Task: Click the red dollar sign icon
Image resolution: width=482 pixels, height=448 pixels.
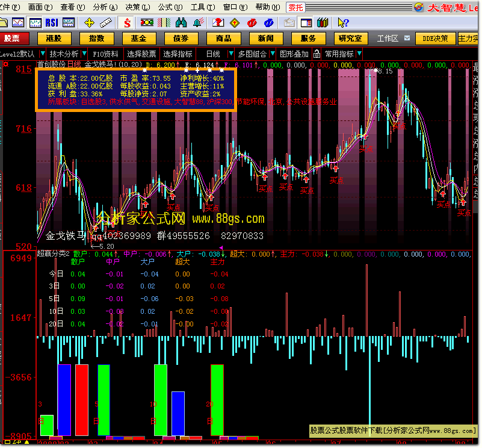Action: pos(127,23)
